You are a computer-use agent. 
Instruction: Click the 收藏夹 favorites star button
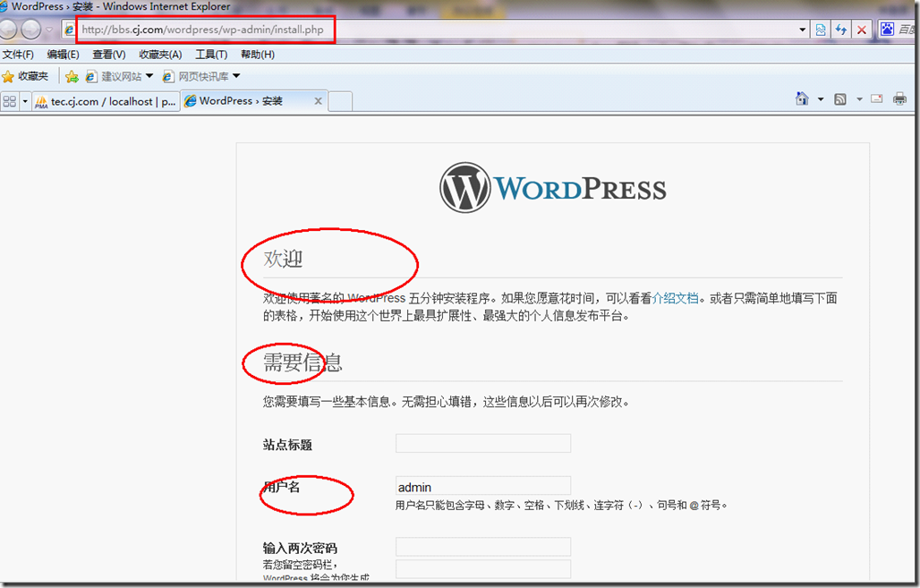tap(25, 76)
